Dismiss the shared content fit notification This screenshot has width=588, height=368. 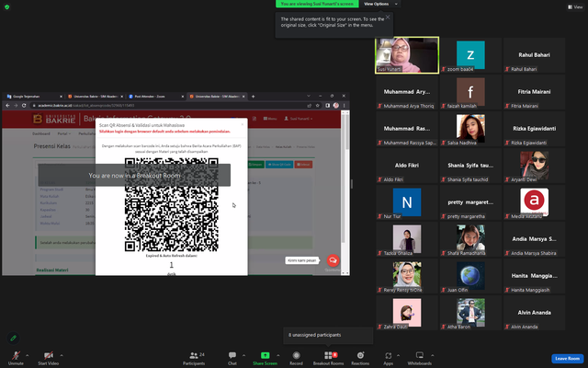[388, 17]
